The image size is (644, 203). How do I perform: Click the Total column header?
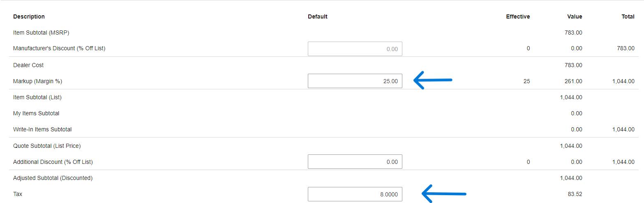tap(628, 16)
